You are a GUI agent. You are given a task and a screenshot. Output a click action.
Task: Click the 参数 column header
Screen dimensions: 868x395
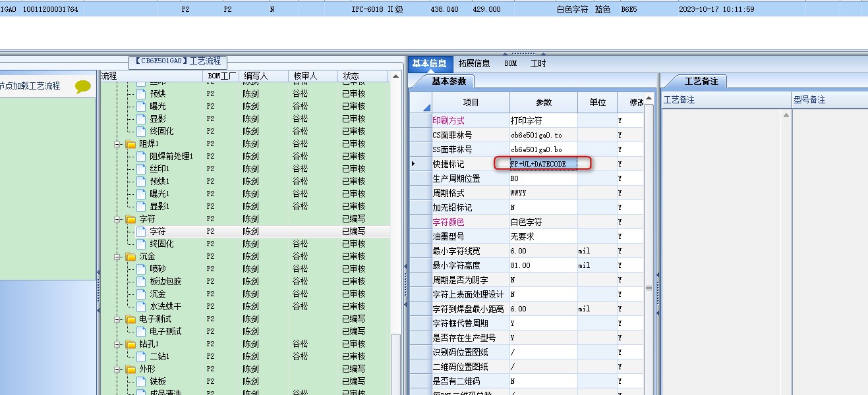click(543, 103)
